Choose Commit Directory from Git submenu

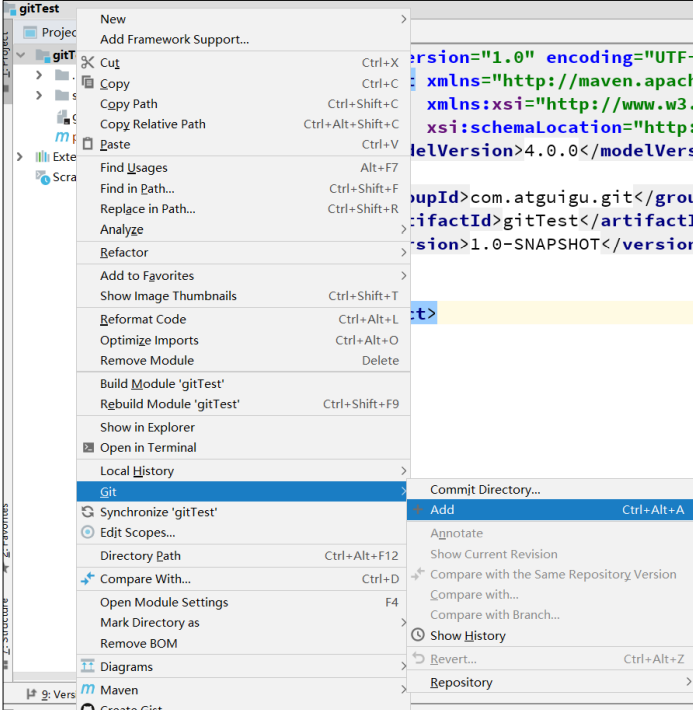(484, 490)
